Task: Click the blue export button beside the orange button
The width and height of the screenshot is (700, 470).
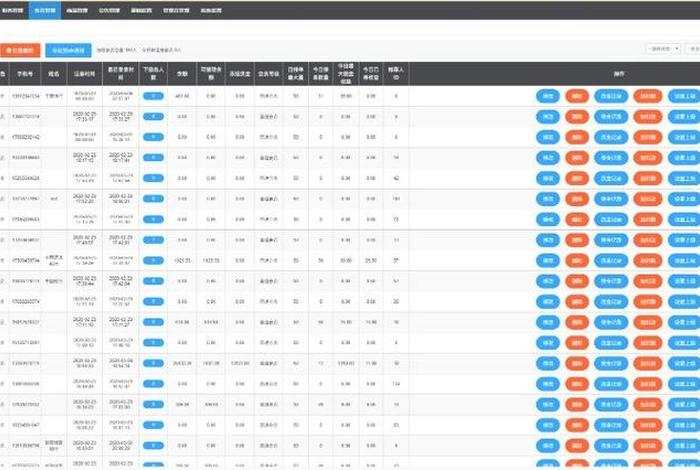Action: [x=68, y=49]
